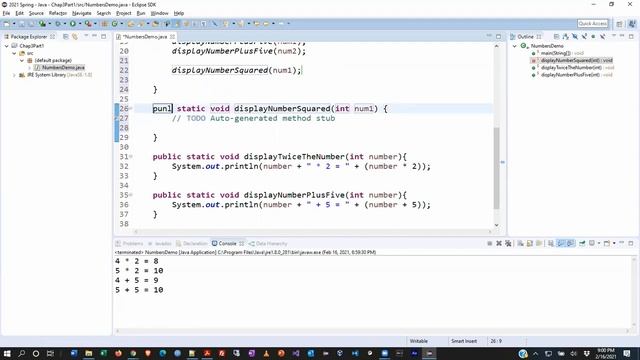
Task: Collapse the src folder node
Action: click(x=14, y=53)
